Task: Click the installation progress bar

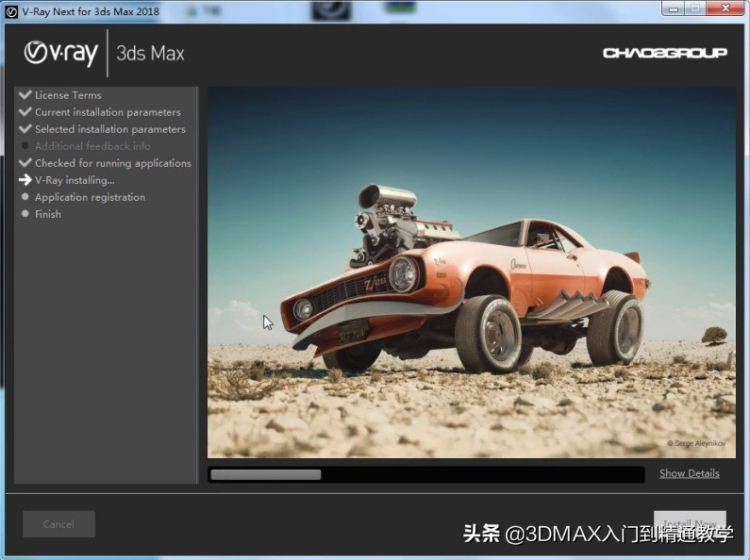Action: click(426, 474)
